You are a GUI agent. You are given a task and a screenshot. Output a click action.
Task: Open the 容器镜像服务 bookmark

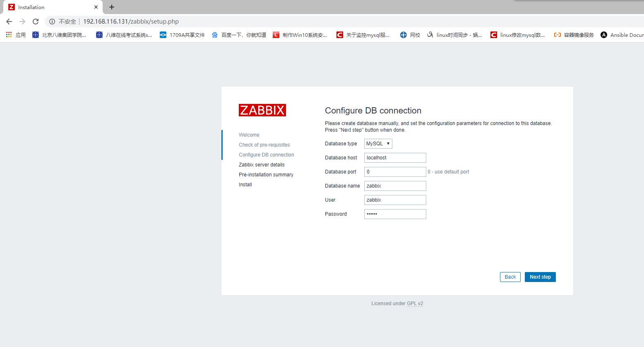[574, 35]
